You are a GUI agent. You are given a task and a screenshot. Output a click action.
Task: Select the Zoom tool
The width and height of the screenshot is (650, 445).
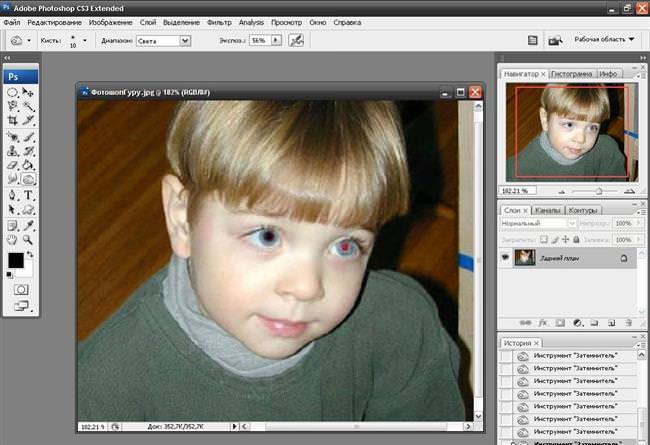click(x=28, y=240)
